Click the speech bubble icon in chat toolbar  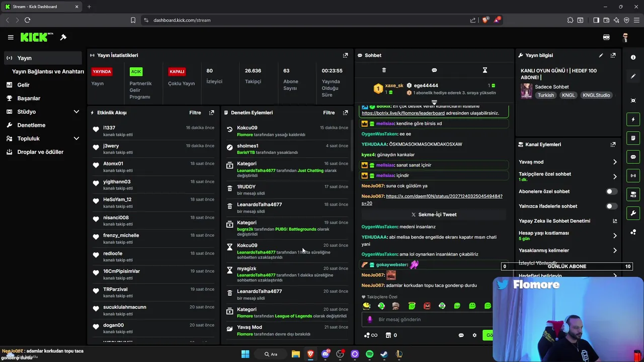[434, 70]
